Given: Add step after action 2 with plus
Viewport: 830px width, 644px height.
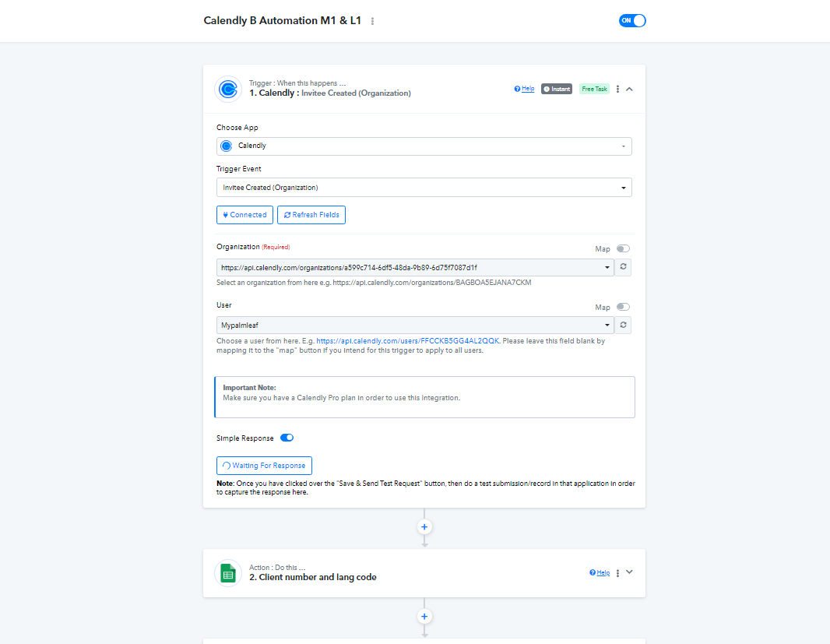Looking at the screenshot, I should pyautogui.click(x=424, y=617).
